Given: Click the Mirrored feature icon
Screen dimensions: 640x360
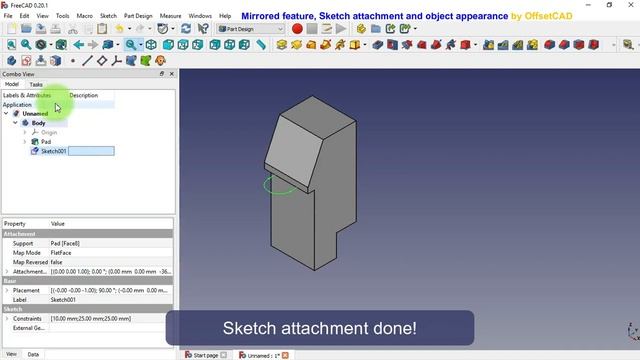Looking at the screenshot, I should [x=489, y=44].
